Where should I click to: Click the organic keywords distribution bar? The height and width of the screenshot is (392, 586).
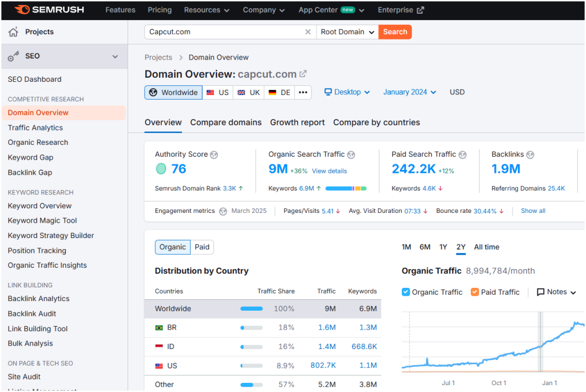coord(346,189)
